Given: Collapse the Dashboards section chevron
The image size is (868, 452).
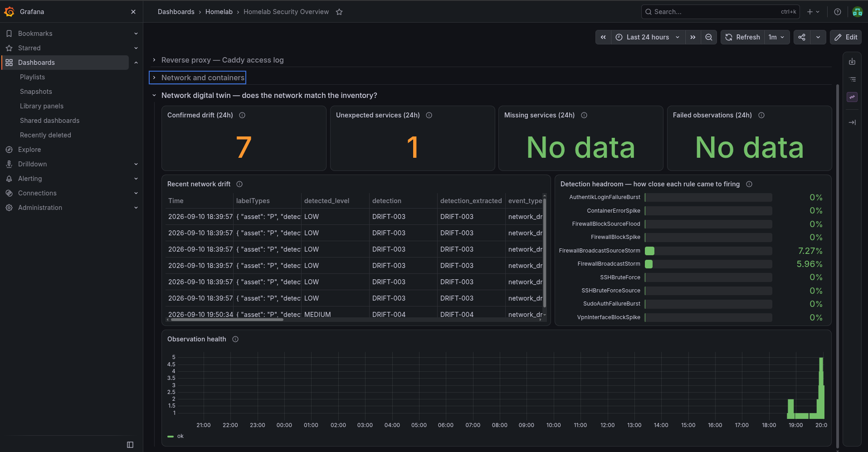Looking at the screenshot, I should [x=136, y=63].
